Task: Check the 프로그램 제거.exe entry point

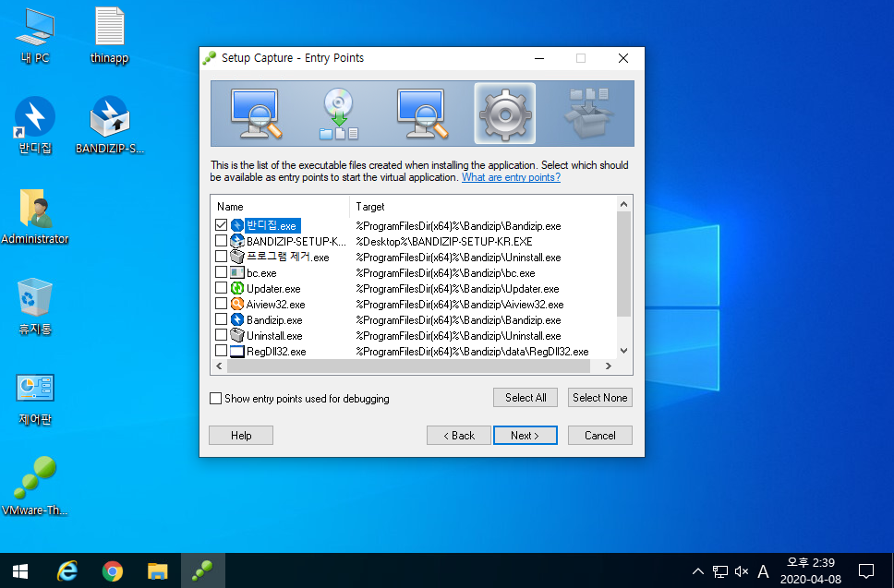Action: pyautogui.click(x=222, y=257)
